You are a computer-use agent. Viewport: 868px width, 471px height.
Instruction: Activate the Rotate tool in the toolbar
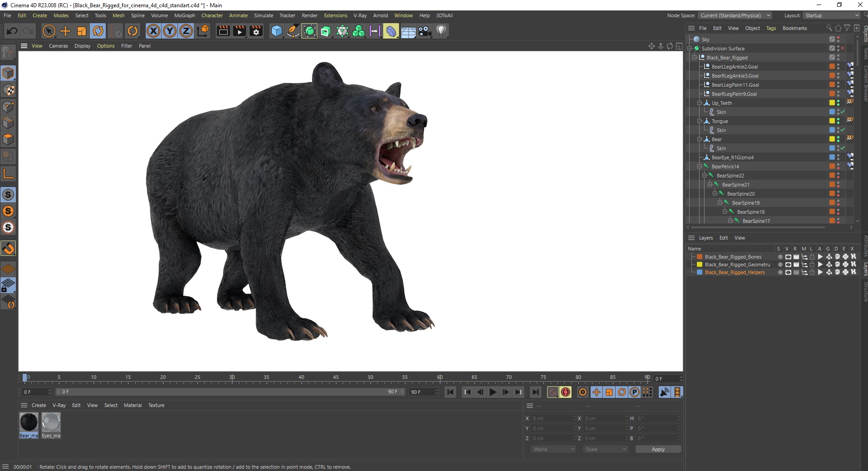coord(98,31)
